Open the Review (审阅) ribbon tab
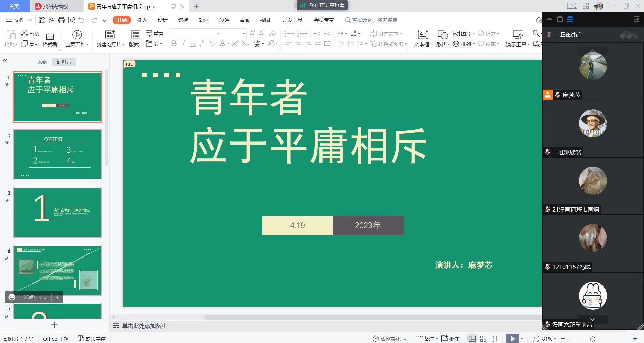This screenshot has width=644, height=343. (244, 20)
